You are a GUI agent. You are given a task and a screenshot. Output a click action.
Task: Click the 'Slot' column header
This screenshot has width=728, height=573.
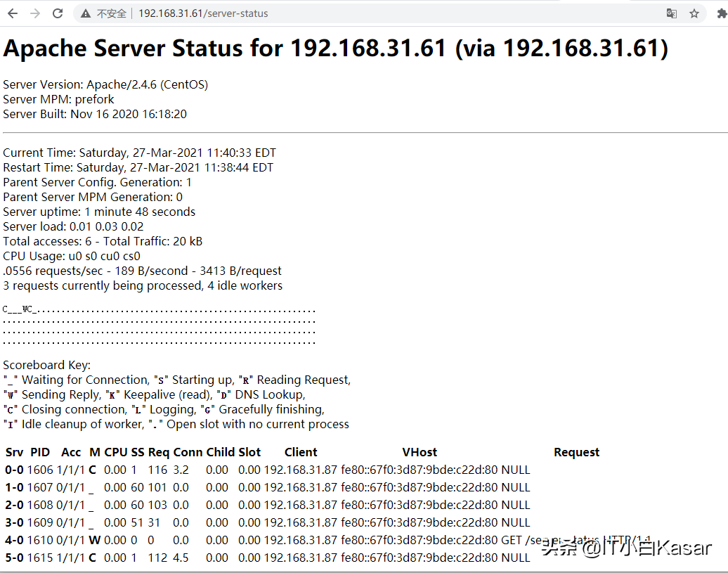coord(249,452)
